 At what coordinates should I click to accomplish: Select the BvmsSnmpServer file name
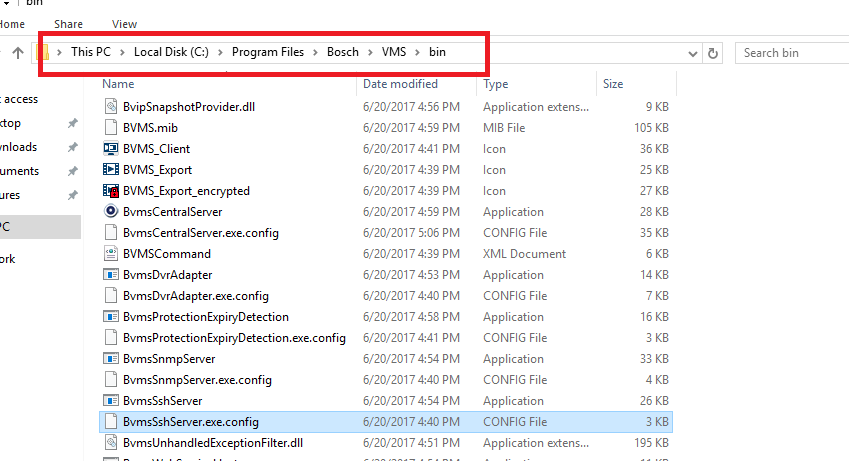(x=169, y=359)
